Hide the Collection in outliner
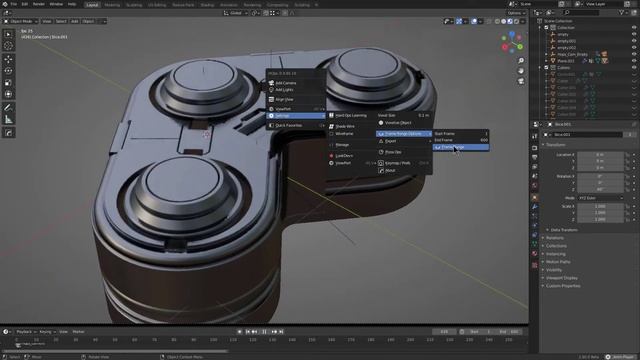The height and width of the screenshot is (360, 640). [634, 28]
